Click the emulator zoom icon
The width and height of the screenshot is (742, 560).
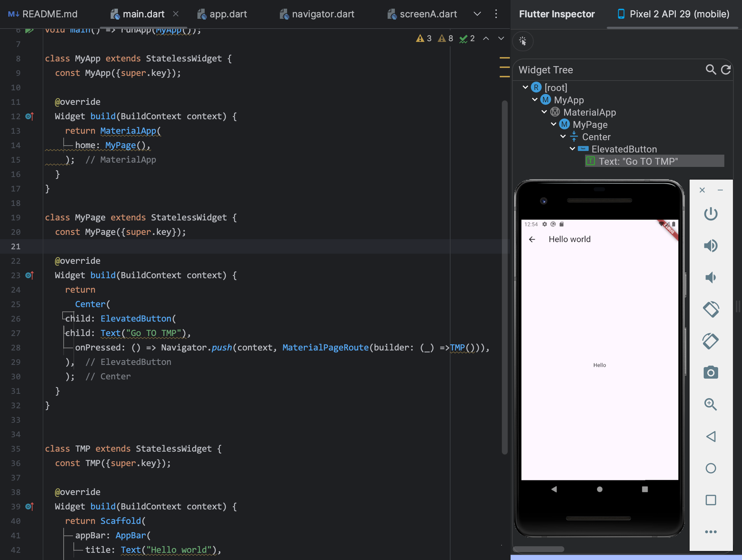(x=711, y=404)
